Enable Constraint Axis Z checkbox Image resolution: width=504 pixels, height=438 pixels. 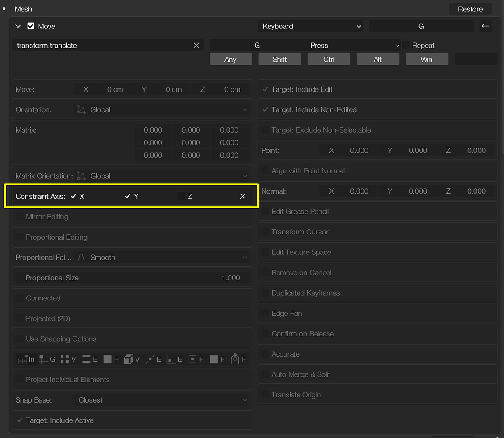pos(181,196)
